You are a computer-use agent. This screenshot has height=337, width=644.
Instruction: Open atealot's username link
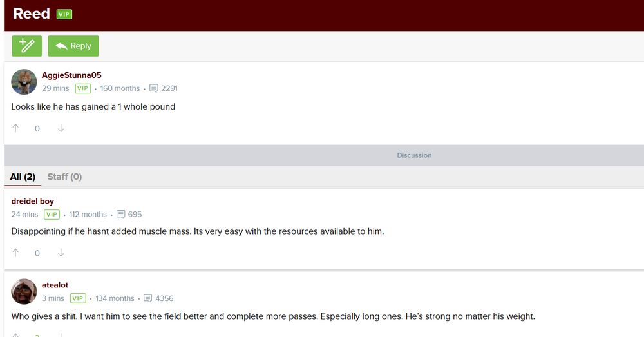tap(55, 285)
